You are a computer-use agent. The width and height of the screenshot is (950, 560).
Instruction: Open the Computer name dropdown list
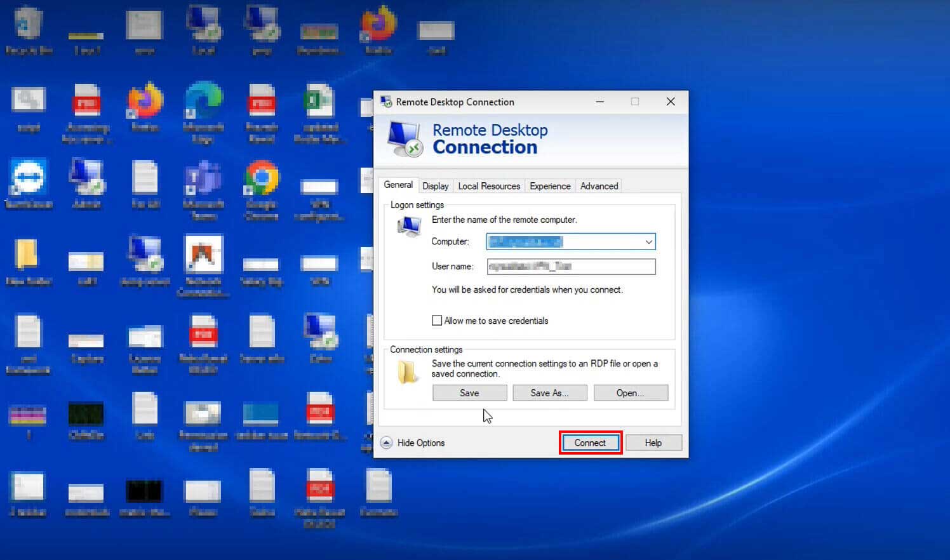pos(648,241)
